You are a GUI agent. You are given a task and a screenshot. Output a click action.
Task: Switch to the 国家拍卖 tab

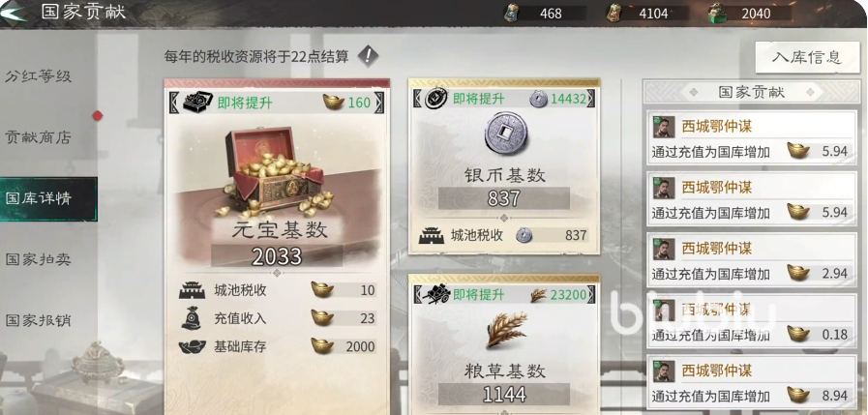(38, 259)
